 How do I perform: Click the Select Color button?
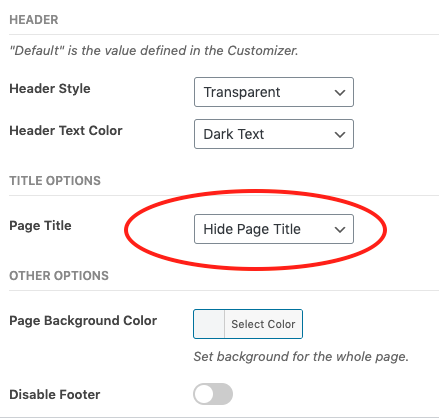point(263,324)
